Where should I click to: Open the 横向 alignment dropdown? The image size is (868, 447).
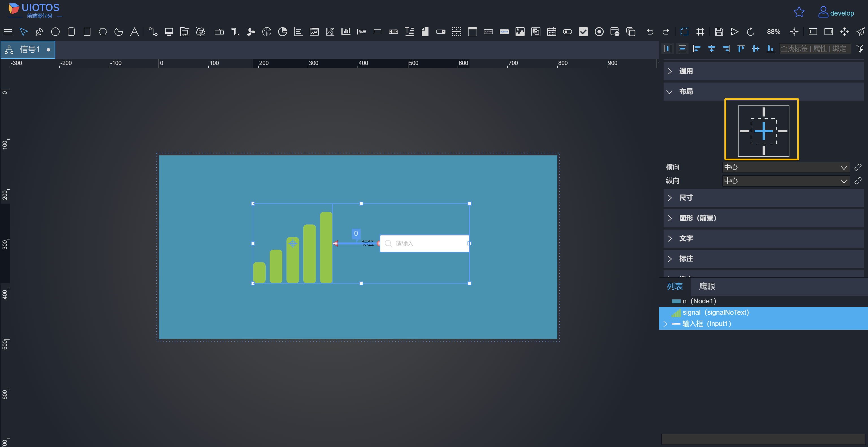pos(786,167)
